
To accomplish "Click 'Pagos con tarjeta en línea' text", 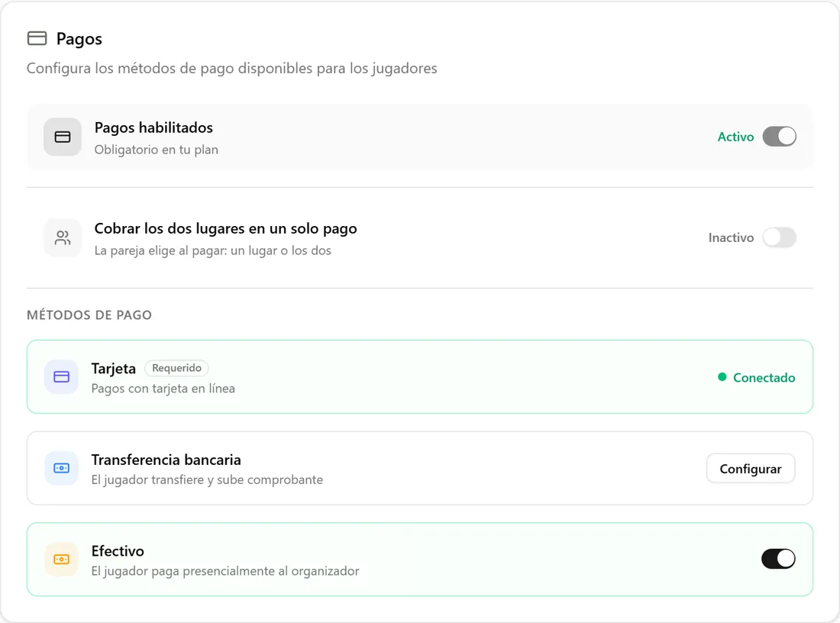I will coord(163,389).
